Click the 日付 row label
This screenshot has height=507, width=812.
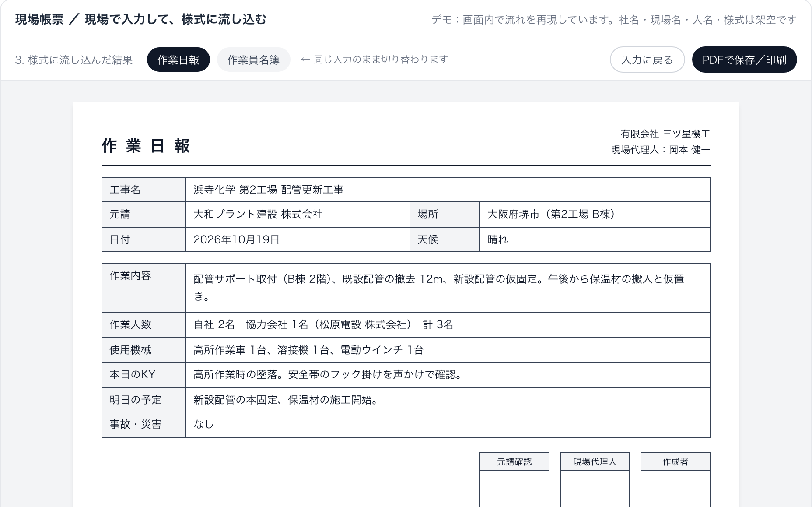coord(144,239)
